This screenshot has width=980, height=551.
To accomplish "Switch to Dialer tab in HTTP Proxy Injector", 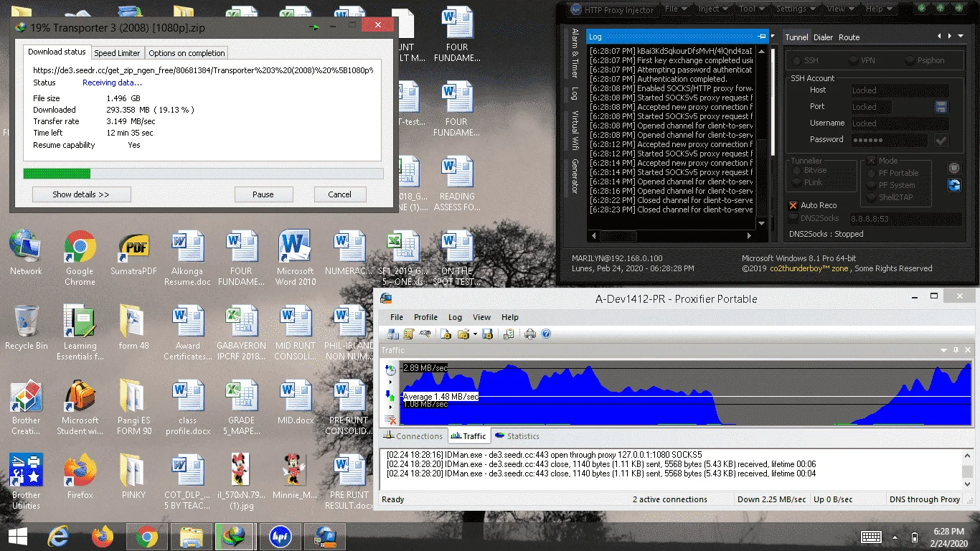I will [823, 37].
